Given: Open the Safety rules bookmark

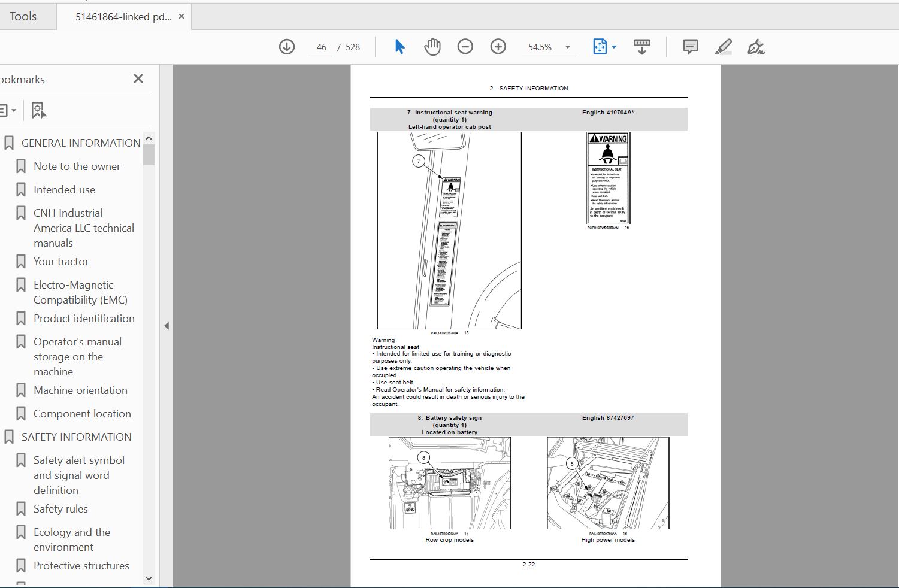Looking at the screenshot, I should 60,509.
